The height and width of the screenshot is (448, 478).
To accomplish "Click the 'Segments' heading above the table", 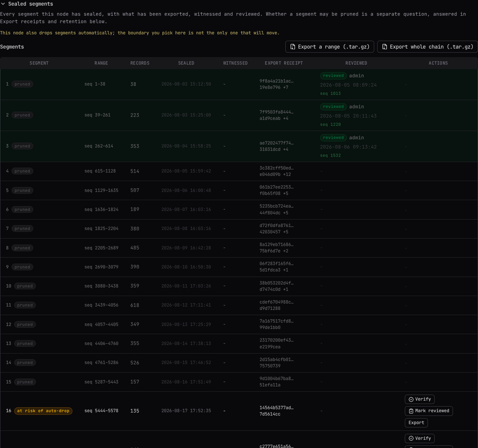I will point(12,47).
